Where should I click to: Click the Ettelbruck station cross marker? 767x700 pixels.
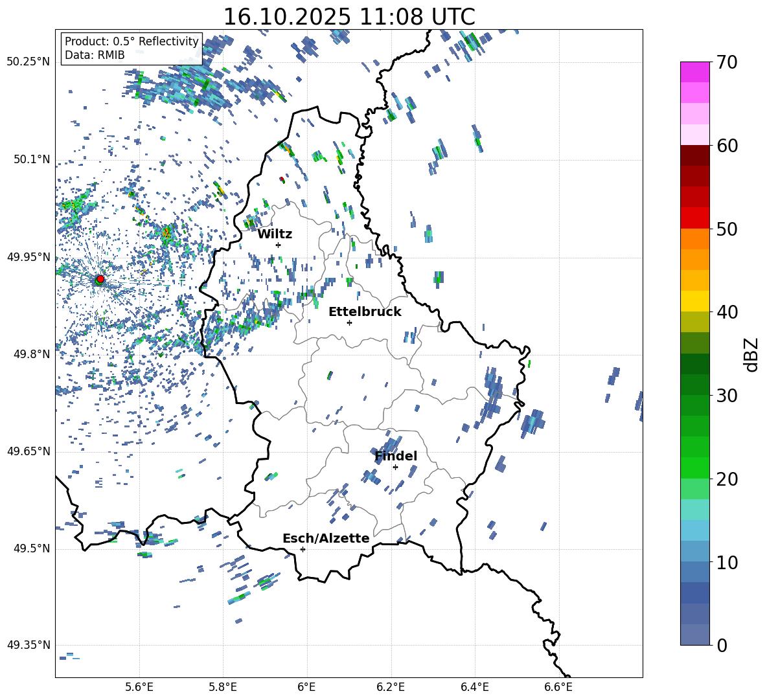349,322
